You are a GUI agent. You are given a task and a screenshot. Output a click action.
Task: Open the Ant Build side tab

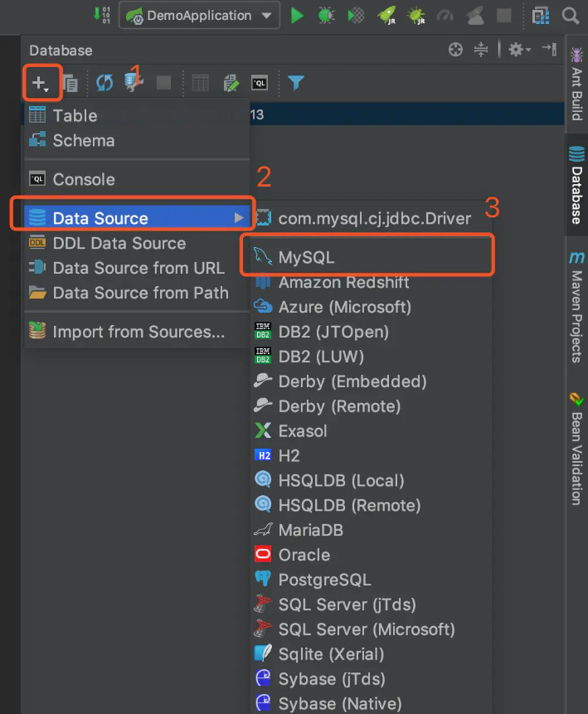click(576, 84)
